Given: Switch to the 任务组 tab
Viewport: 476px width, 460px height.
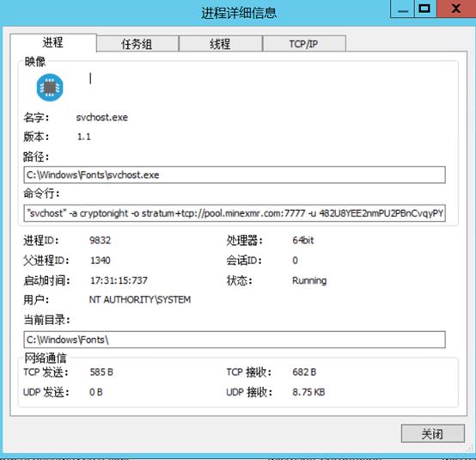Looking at the screenshot, I should 137,44.
